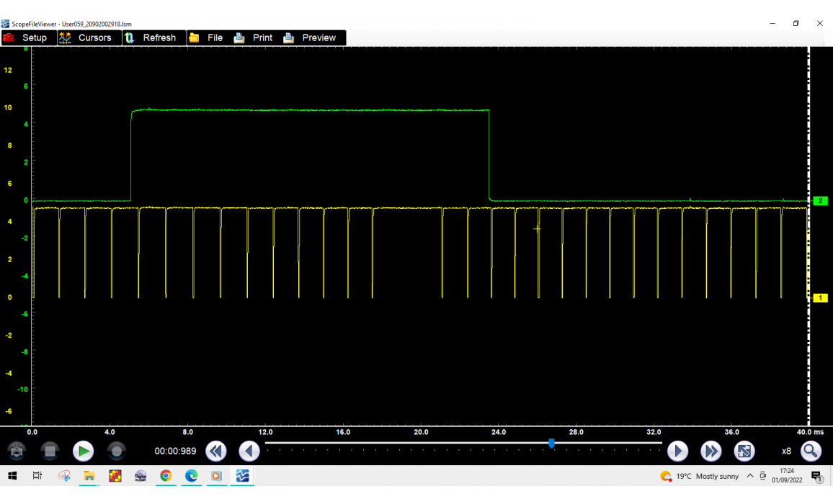The image size is (833, 504).
Task: Click the playback position slider handle
Action: point(551,444)
